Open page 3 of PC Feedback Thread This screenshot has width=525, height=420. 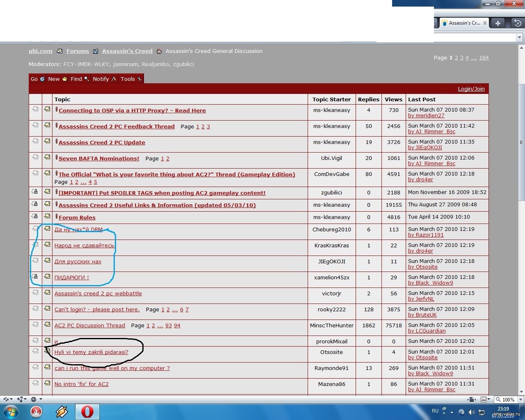[x=208, y=127]
